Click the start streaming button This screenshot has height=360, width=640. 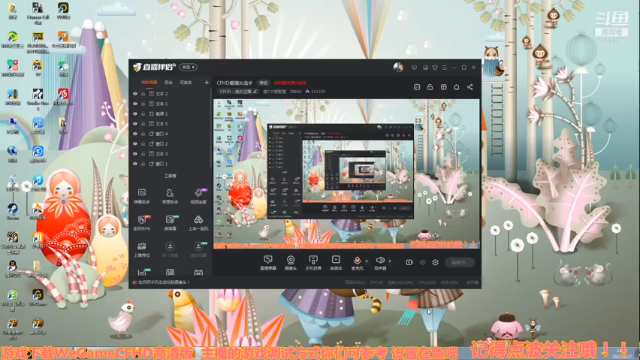[460, 262]
